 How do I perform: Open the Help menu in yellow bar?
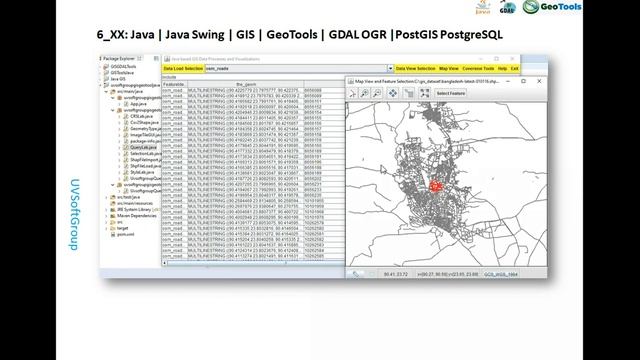point(502,69)
